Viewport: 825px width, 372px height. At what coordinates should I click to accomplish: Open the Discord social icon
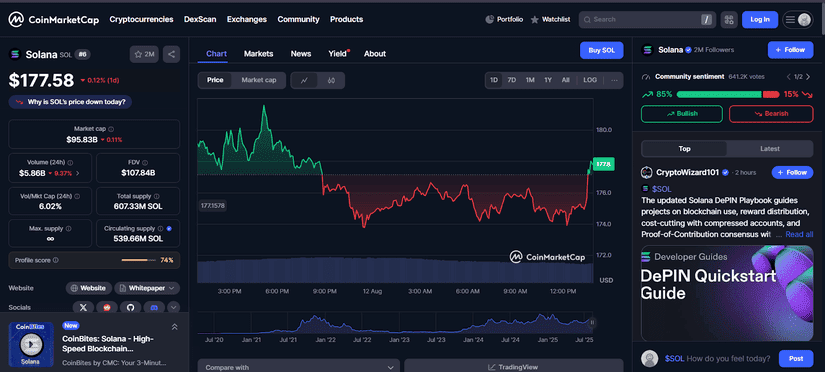[x=154, y=307]
